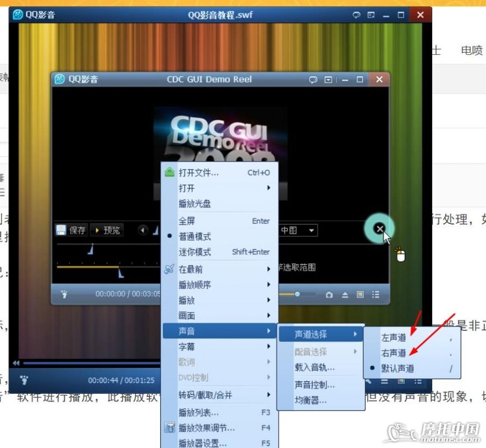
Task: Open 均衡器... in the sound submenu
Action: (321, 400)
